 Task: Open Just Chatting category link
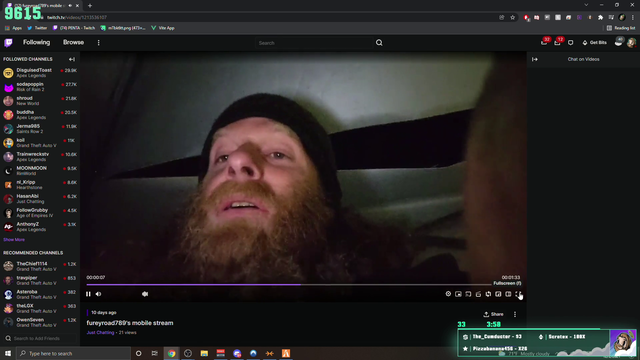(x=100, y=333)
